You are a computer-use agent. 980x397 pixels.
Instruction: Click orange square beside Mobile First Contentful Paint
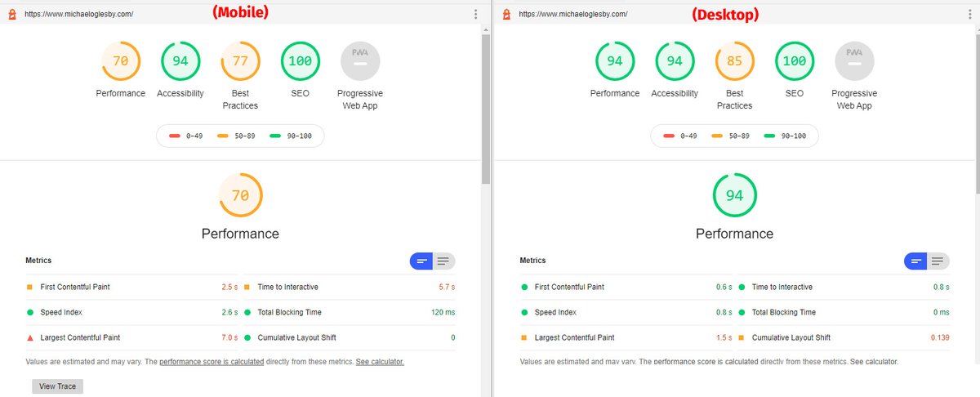click(x=29, y=288)
